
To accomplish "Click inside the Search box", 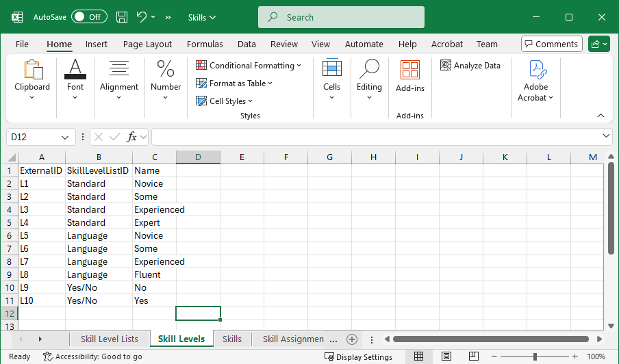I will tap(341, 17).
